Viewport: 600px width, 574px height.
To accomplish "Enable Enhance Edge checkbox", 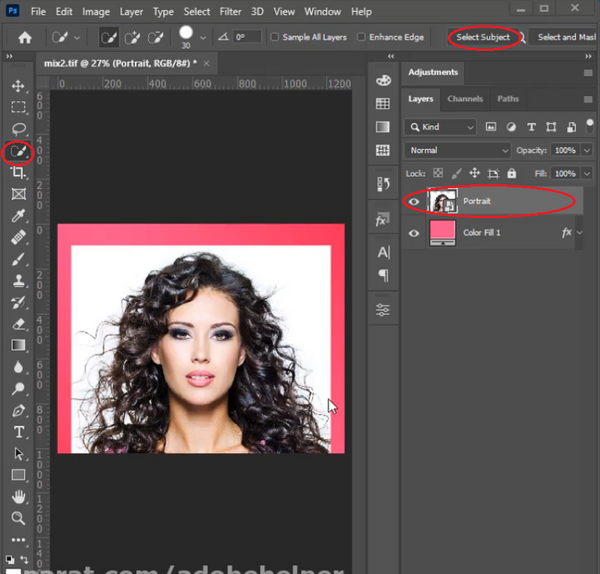I will pos(361,37).
